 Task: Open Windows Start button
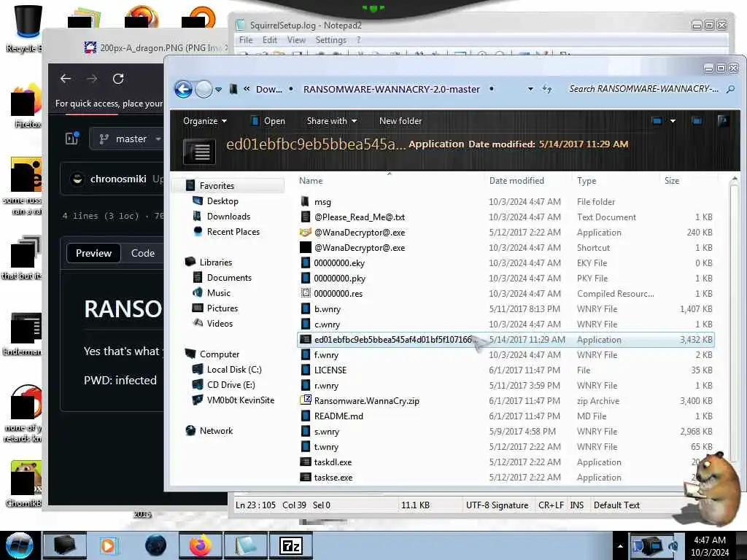pos(20,545)
